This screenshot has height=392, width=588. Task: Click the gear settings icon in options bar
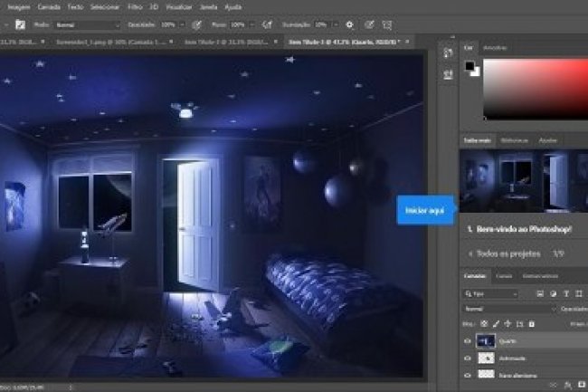(x=350, y=24)
